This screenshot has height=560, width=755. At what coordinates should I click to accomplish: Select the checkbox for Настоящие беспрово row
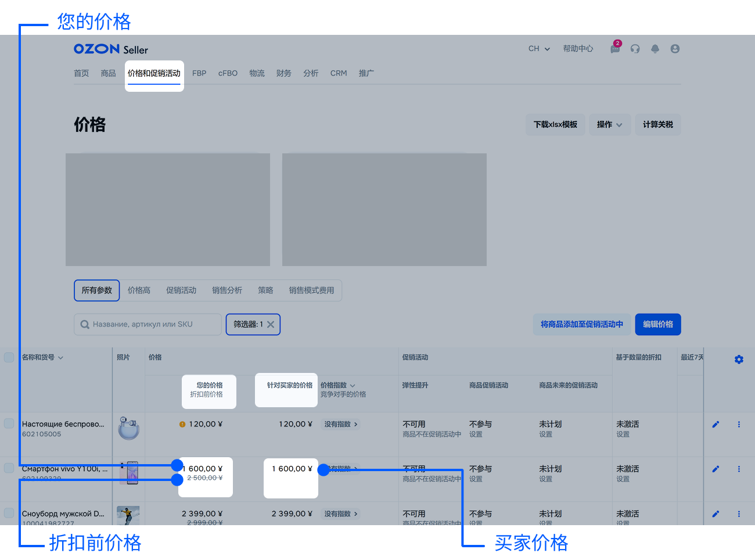9,424
